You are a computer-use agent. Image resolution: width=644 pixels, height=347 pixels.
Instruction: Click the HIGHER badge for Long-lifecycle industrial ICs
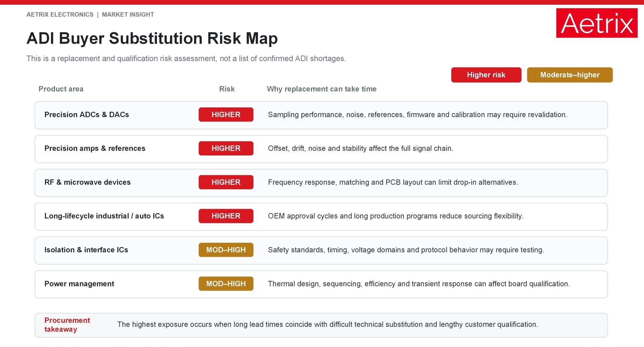pyautogui.click(x=226, y=216)
